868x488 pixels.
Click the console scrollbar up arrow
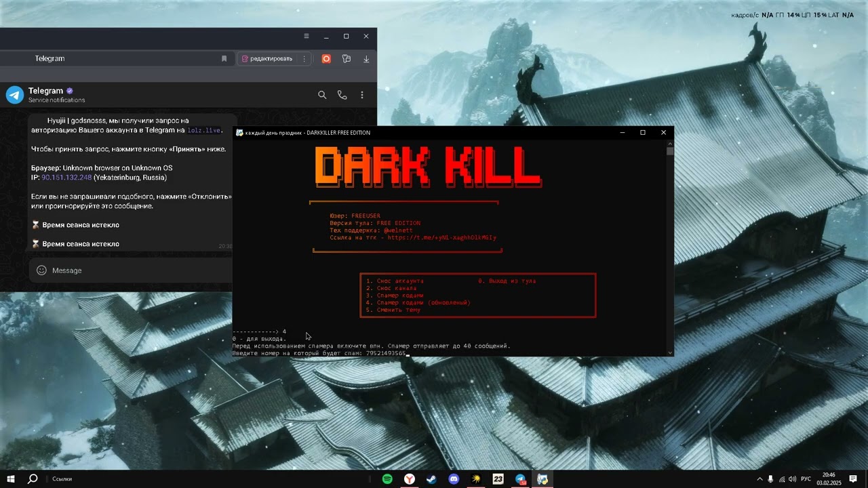tap(670, 144)
